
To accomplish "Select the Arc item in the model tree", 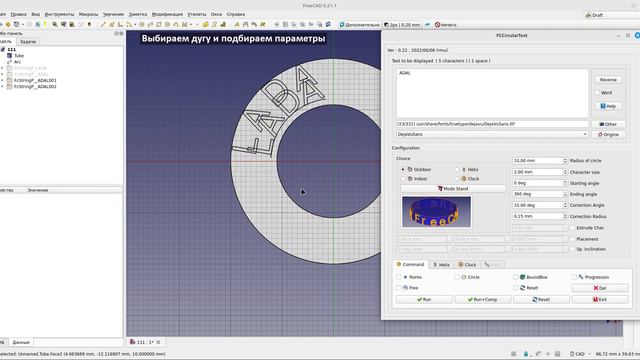I will [17, 62].
